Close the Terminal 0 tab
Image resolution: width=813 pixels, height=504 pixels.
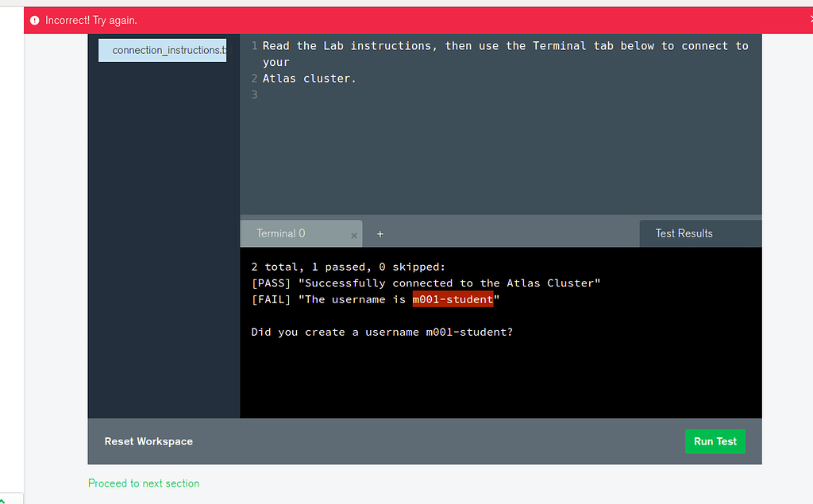[x=354, y=234]
